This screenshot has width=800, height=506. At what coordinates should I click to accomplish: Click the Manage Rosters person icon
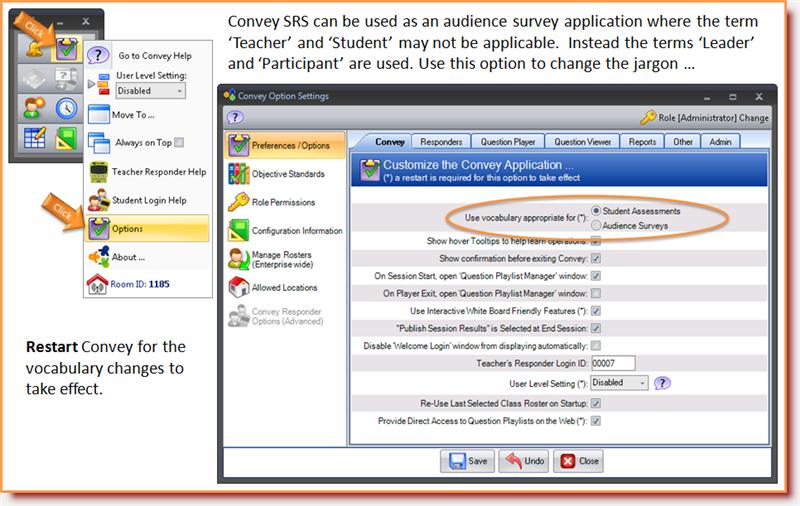[x=239, y=259]
